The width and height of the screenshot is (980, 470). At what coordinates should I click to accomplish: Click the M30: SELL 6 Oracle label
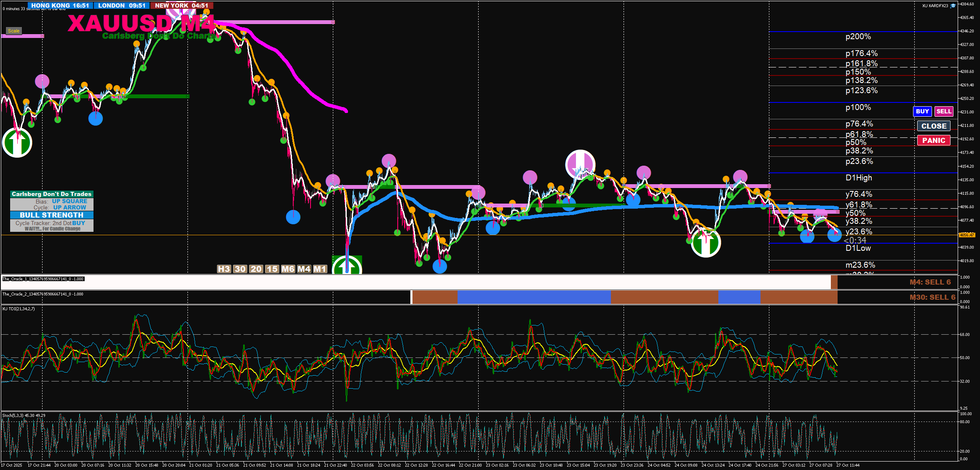[x=932, y=297]
